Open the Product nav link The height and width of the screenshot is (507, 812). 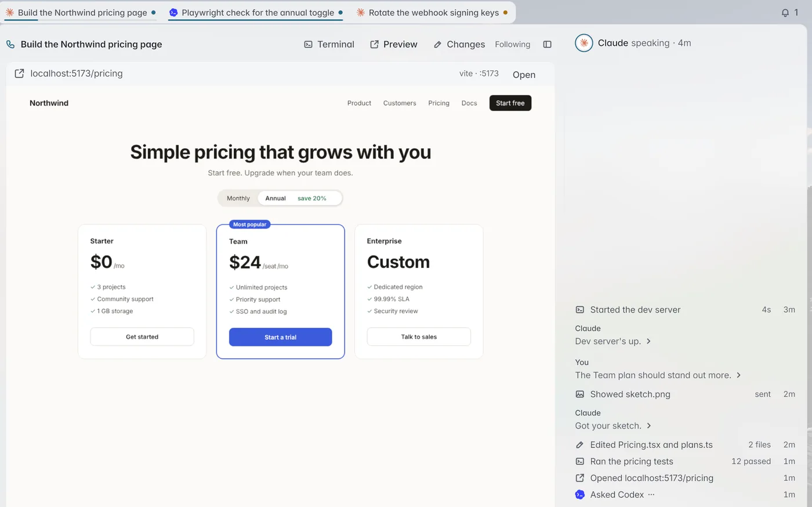359,103
